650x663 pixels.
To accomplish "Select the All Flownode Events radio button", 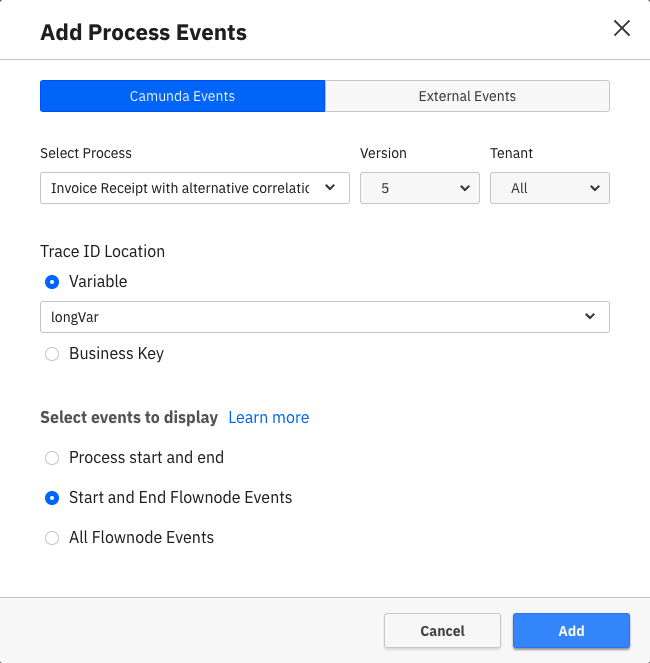I will click(52, 538).
